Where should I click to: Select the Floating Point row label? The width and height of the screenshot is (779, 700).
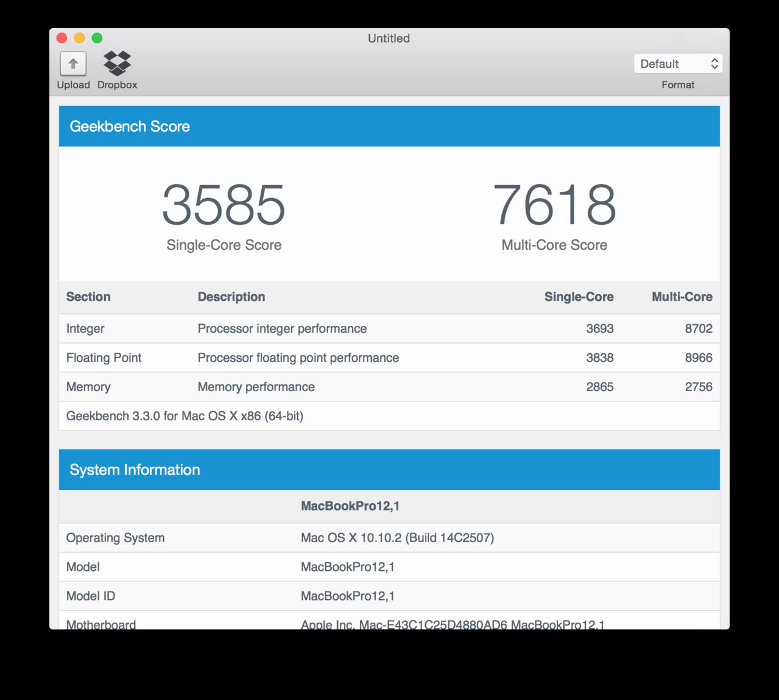pyautogui.click(x=104, y=358)
